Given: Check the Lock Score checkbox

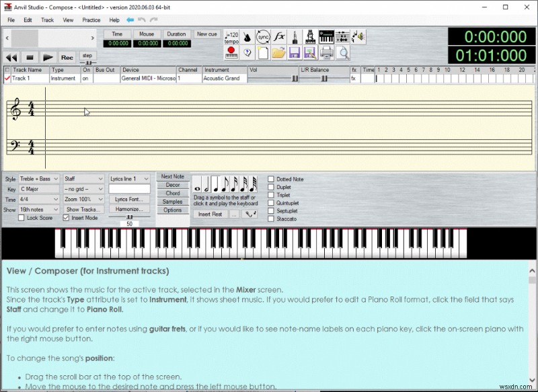Looking at the screenshot, I should point(22,218).
